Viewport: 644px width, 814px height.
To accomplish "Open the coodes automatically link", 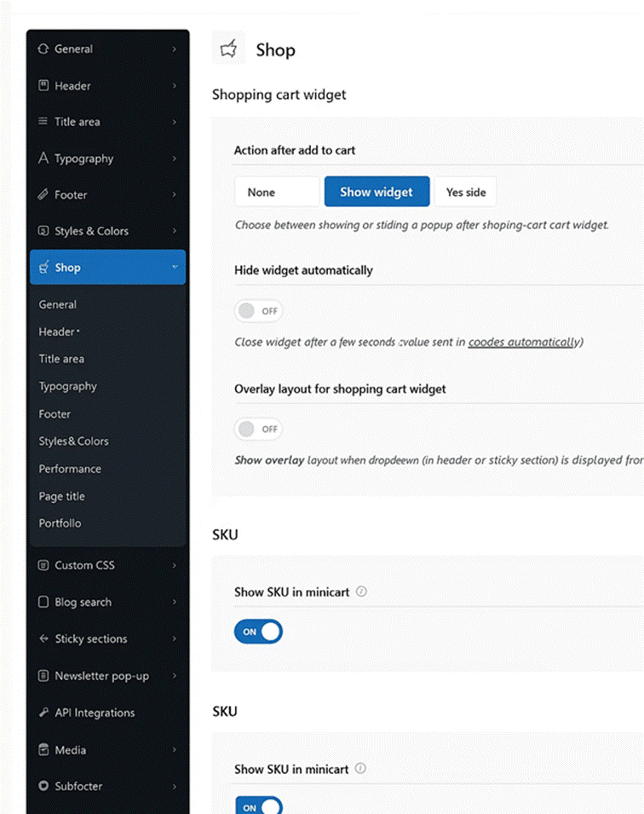I will click(522, 342).
